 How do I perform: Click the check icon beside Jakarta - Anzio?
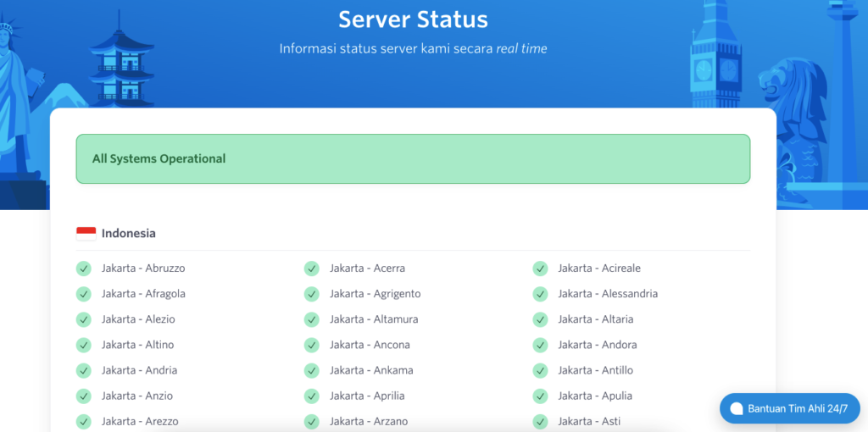tap(84, 396)
